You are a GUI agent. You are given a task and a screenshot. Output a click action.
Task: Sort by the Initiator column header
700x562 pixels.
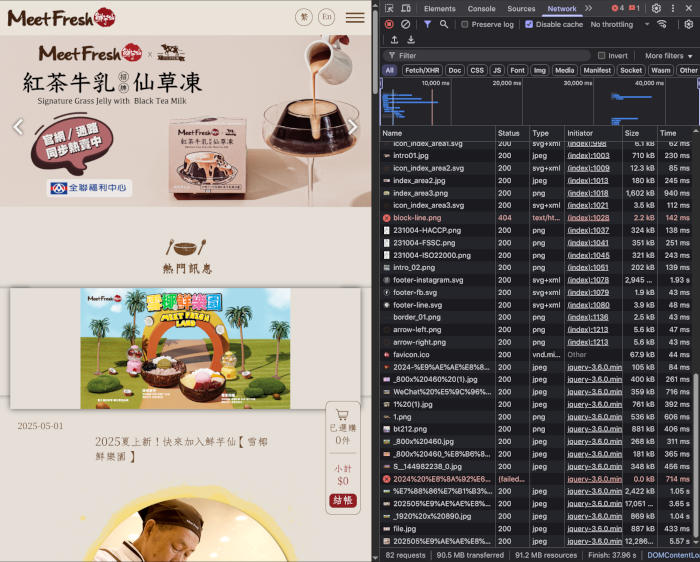click(593, 133)
